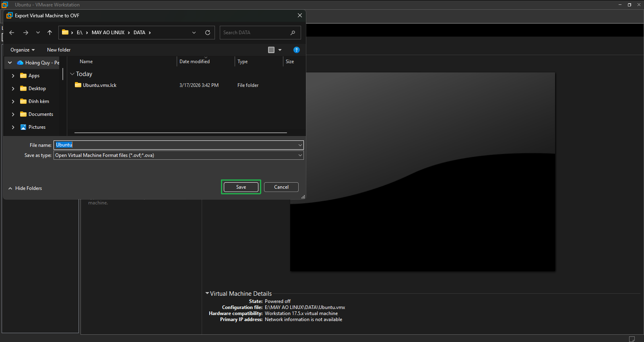Expand the Documents folder node

(x=13, y=114)
